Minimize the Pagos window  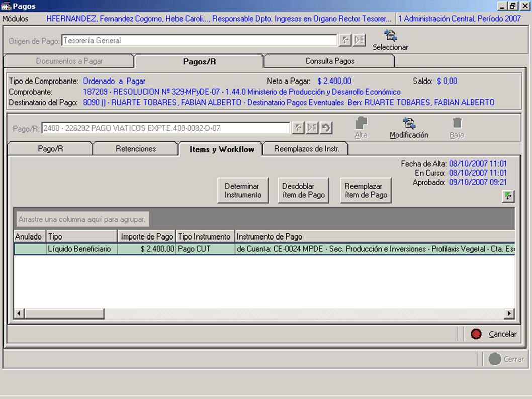[x=502, y=6]
